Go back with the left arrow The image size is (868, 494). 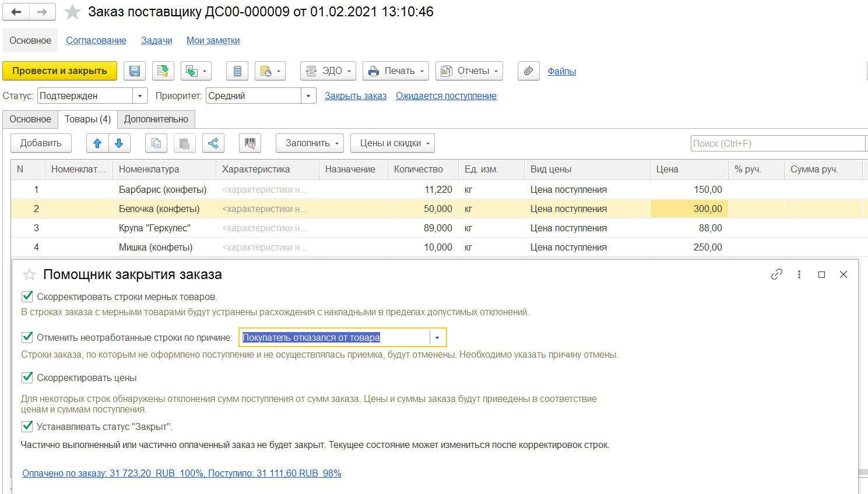click(16, 12)
